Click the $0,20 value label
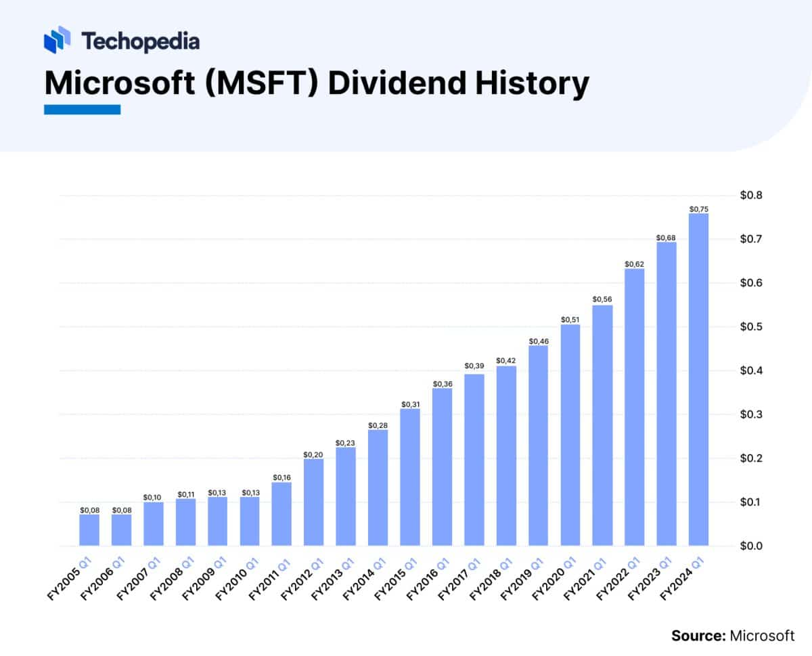Screen dimensions: 812x656 [313, 455]
